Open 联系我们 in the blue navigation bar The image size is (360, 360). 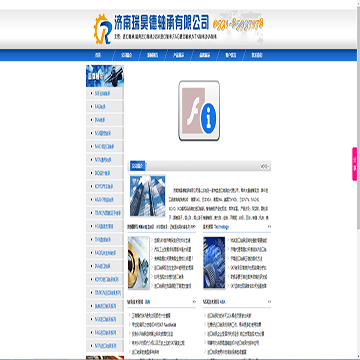click(256, 55)
